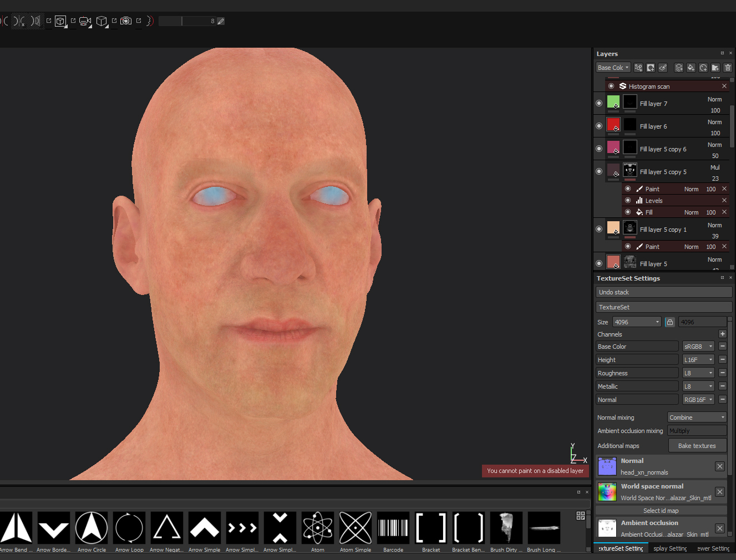Remove the Metallic channel with minus button
The image size is (736, 560).
click(723, 386)
